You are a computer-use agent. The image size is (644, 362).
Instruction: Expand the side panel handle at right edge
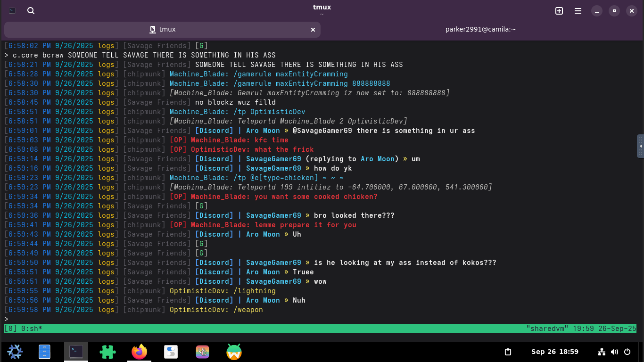(640, 146)
